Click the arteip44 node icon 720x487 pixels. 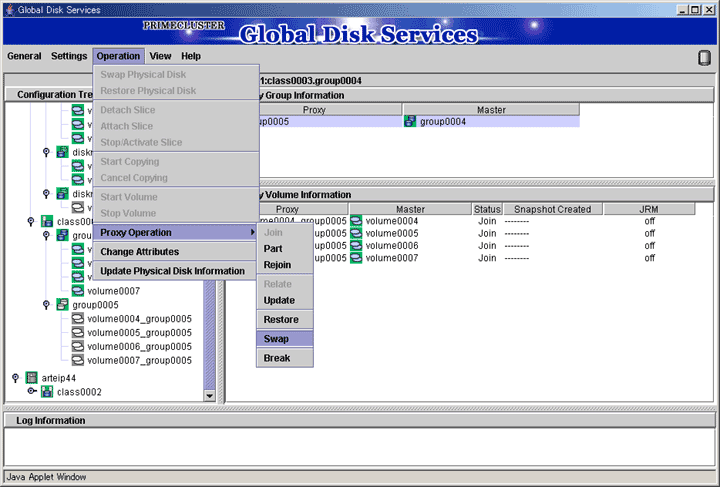(x=32, y=378)
